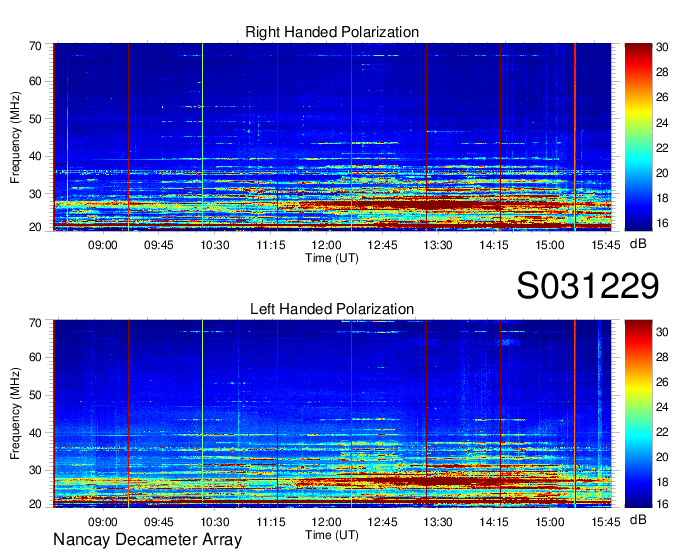Click 70 MHz tick on Right Handed plot
The width and height of the screenshot is (680, 552).
[x=35, y=46]
